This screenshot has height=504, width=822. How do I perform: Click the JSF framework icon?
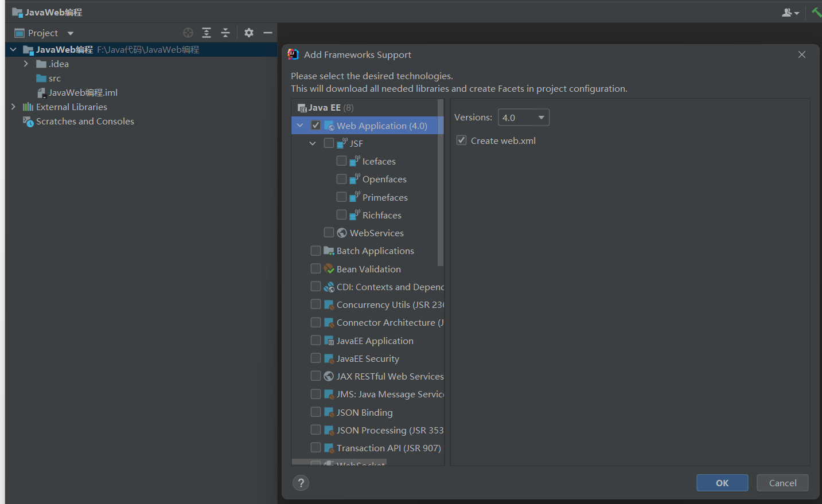342,143
